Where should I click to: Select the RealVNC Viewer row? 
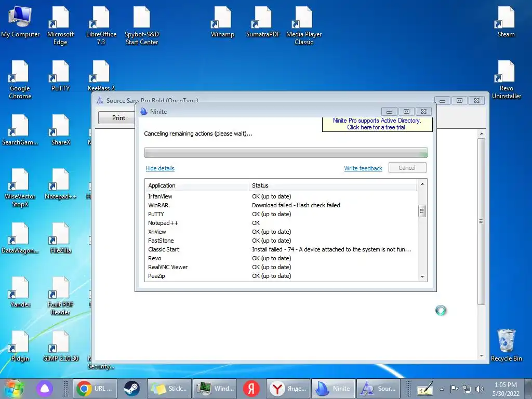pos(282,267)
